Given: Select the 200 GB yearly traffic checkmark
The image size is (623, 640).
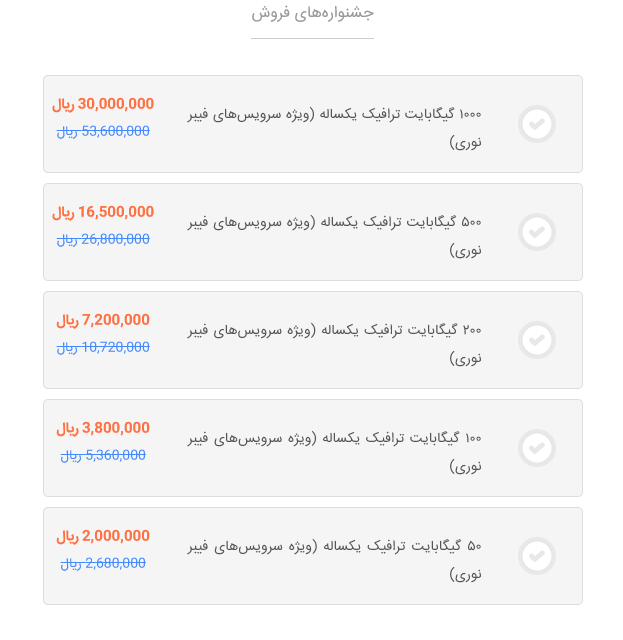Looking at the screenshot, I should (536, 340).
